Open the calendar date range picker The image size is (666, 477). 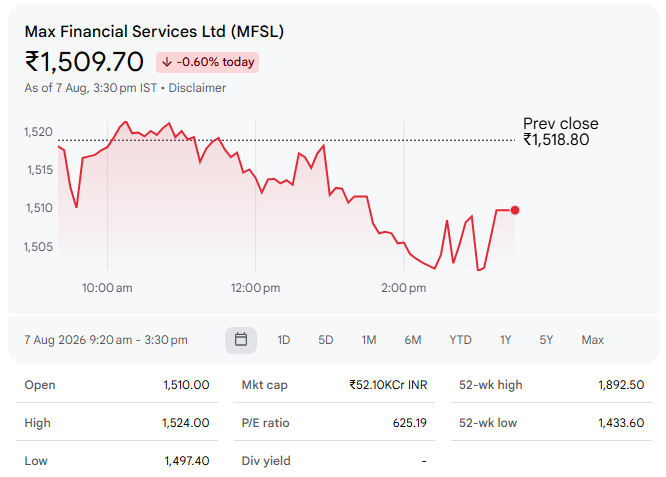(x=241, y=340)
